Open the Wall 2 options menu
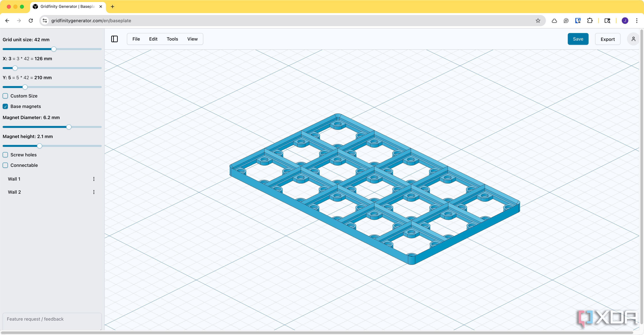Viewport: 644px width, 335px height. [x=94, y=192]
